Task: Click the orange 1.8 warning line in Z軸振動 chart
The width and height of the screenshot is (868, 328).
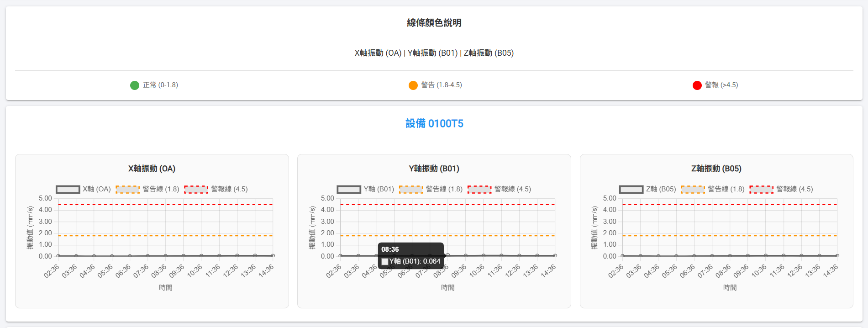Action: (x=730, y=236)
